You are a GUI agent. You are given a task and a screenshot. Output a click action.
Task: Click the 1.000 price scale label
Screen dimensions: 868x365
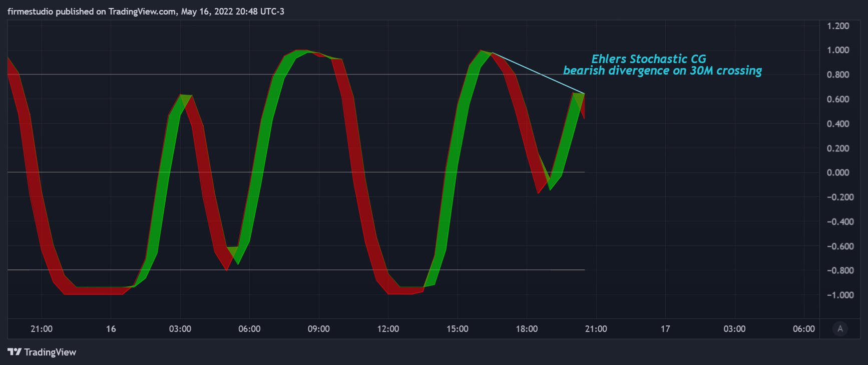point(838,50)
